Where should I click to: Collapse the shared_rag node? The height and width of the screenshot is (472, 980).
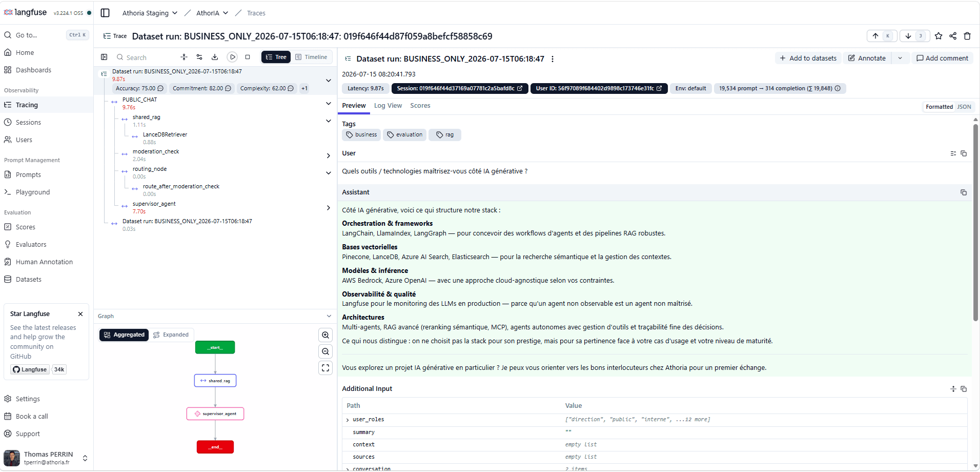click(329, 121)
